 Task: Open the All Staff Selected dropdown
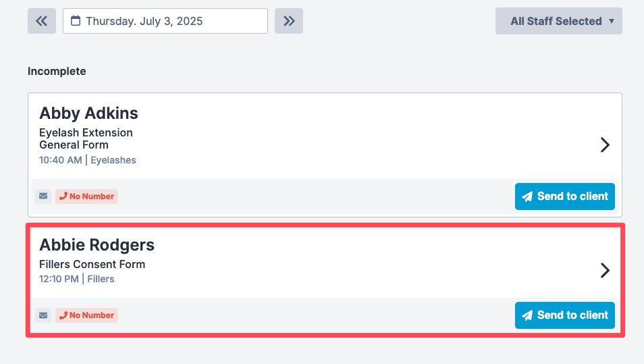click(558, 21)
